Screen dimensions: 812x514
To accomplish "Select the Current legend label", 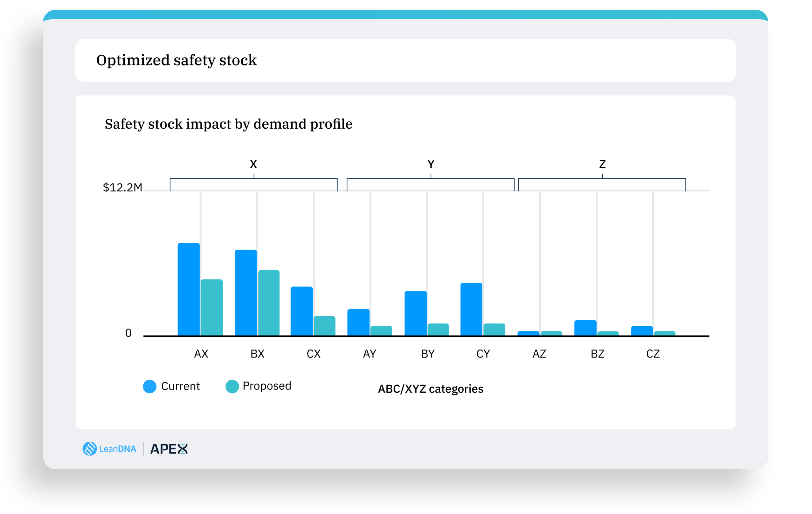I will click(x=180, y=386).
